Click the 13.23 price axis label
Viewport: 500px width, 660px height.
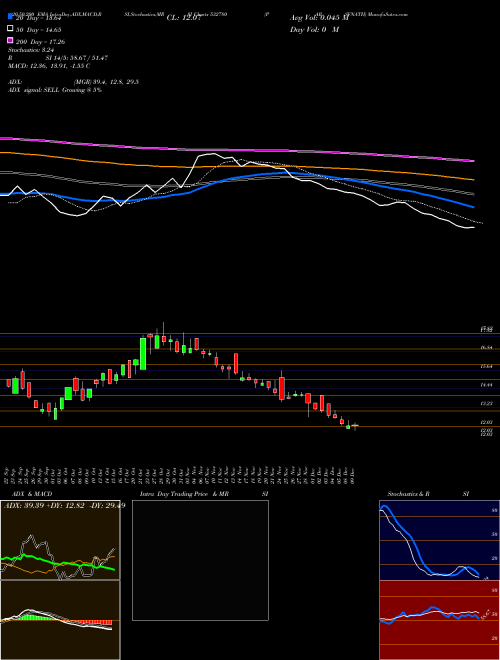point(487,403)
